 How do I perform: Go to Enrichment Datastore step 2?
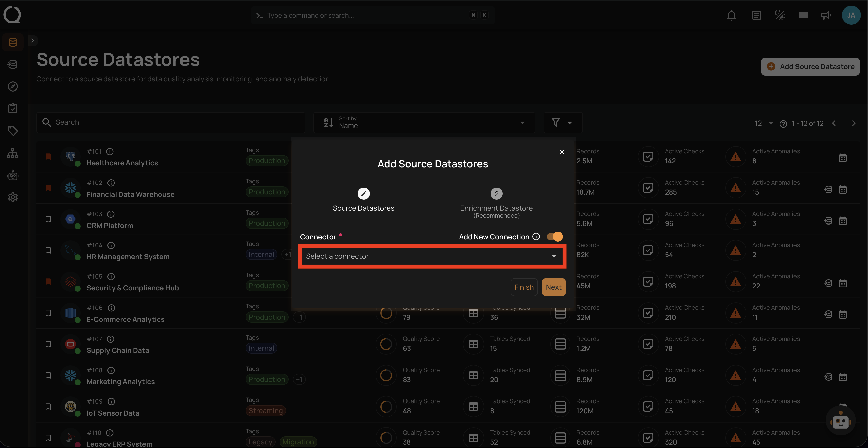[496, 194]
